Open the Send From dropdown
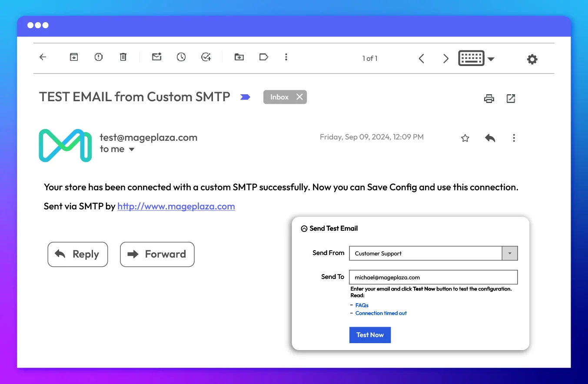Viewport: 588px width, 384px height. (433, 253)
